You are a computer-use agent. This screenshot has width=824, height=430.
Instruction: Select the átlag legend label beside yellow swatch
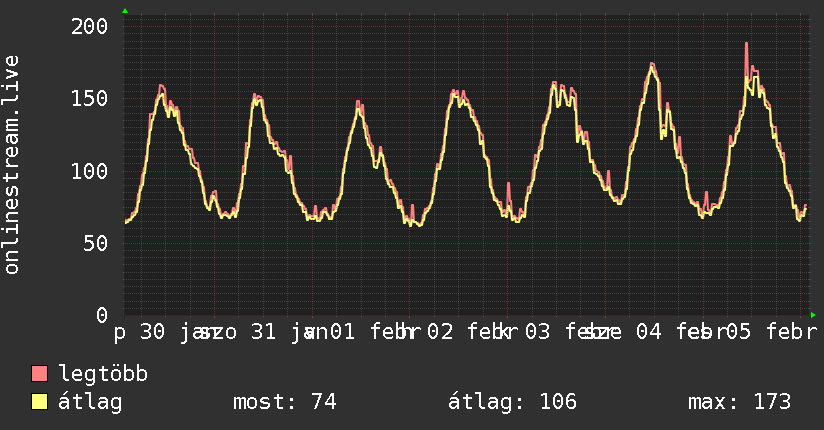click(x=90, y=402)
